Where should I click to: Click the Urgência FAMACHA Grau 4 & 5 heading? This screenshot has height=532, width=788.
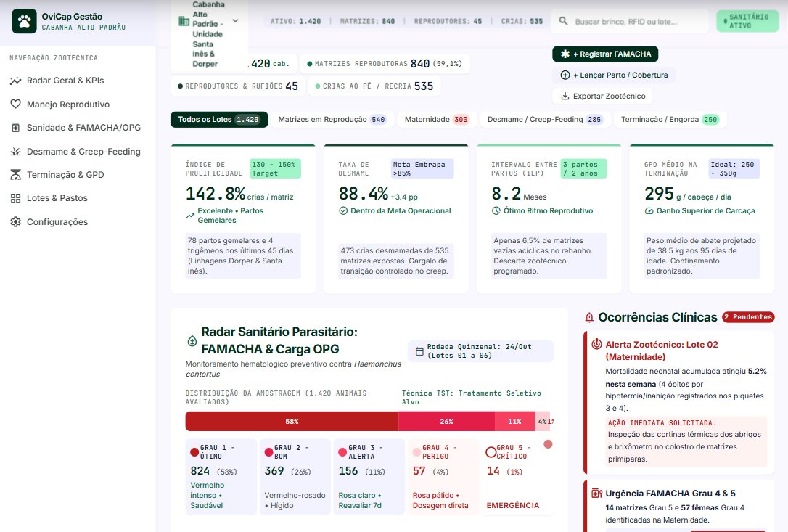(x=670, y=494)
